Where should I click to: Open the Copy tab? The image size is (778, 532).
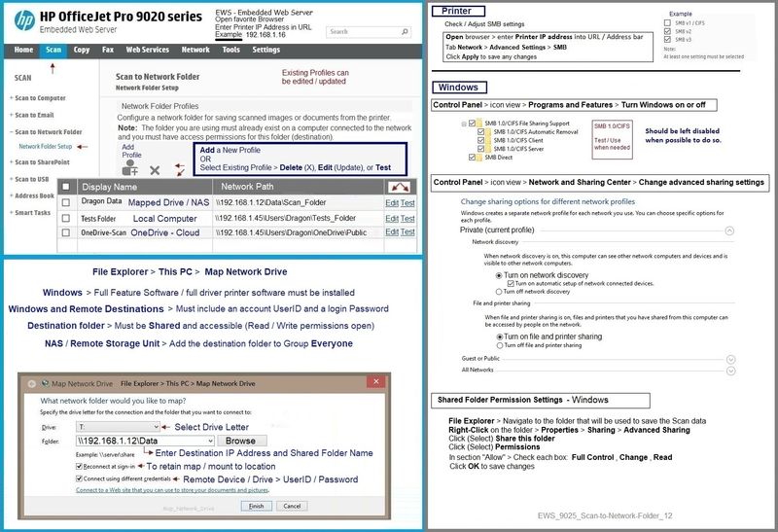82,50
